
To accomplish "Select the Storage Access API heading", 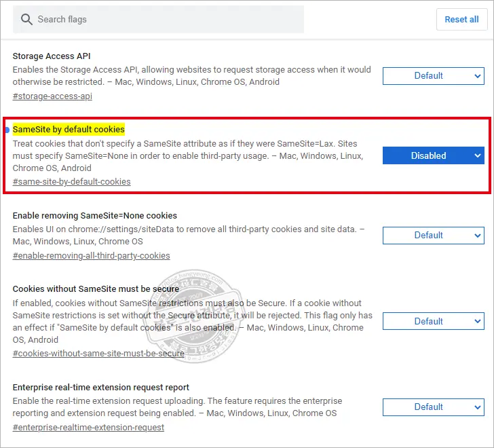I will click(52, 56).
